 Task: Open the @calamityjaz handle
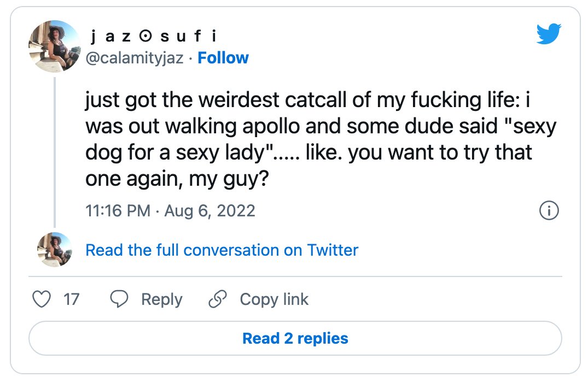point(135,58)
